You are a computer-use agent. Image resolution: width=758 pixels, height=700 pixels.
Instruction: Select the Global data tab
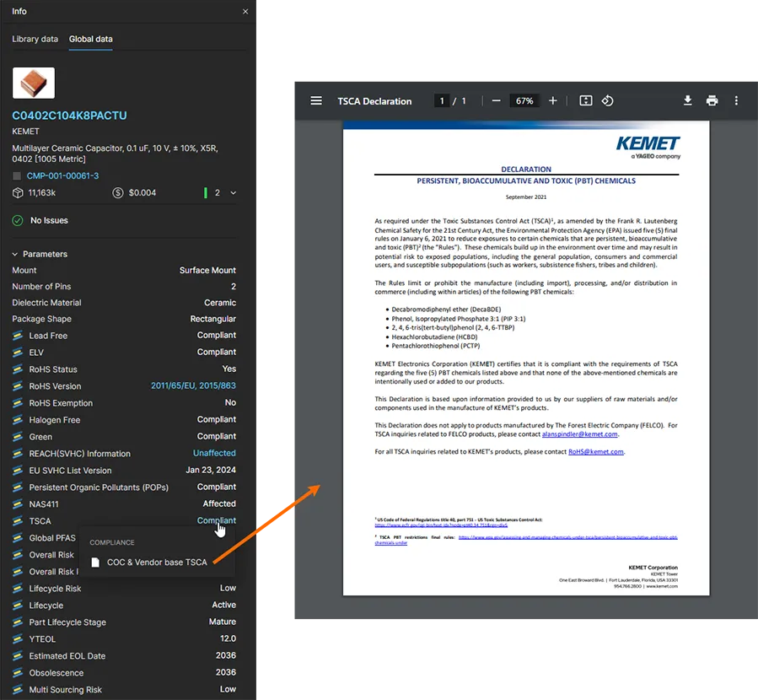pos(90,39)
